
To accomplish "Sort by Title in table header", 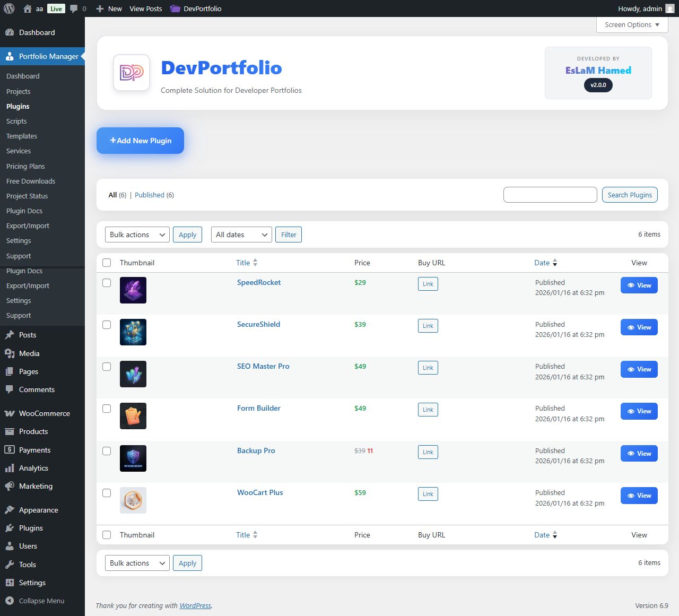I will [247, 263].
